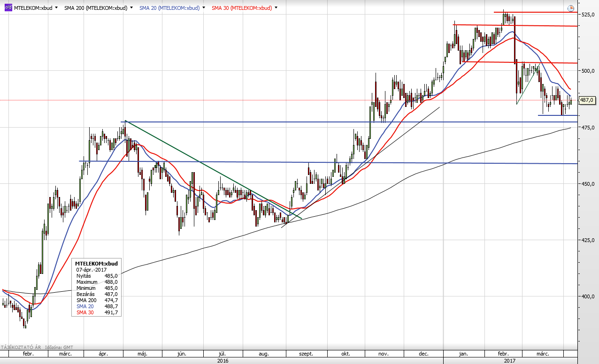Image resolution: width=599 pixels, height=364 pixels.
Task: Click the okt. month label on the time axis
Action: [346, 354]
